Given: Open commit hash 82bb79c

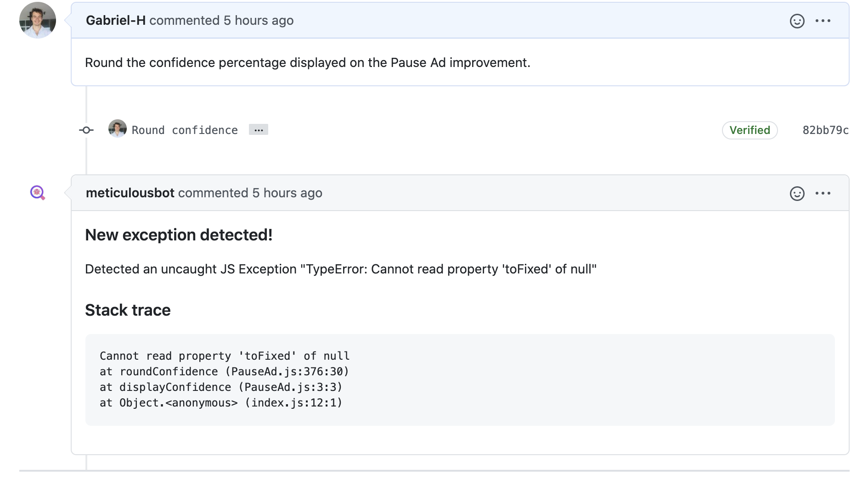Looking at the screenshot, I should [x=825, y=130].
